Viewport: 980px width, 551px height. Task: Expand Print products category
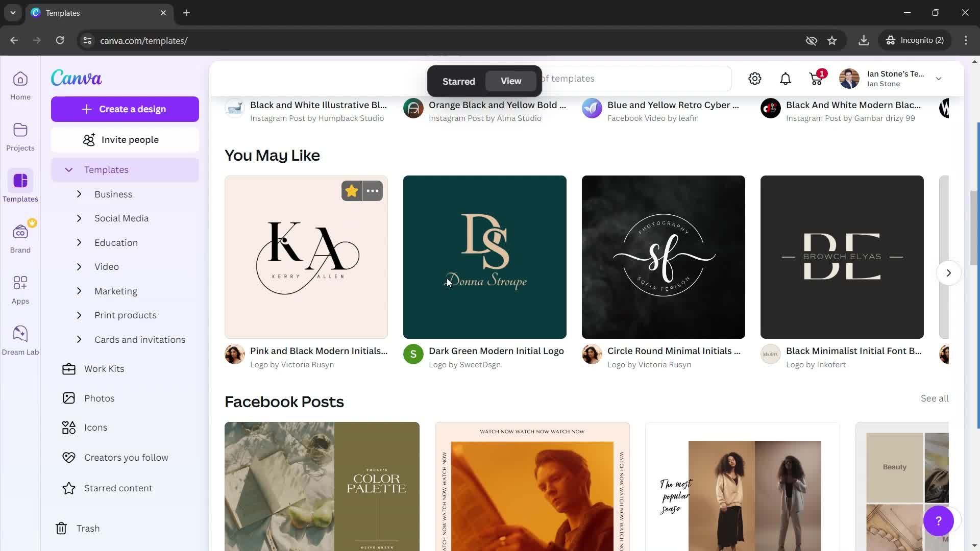click(79, 315)
